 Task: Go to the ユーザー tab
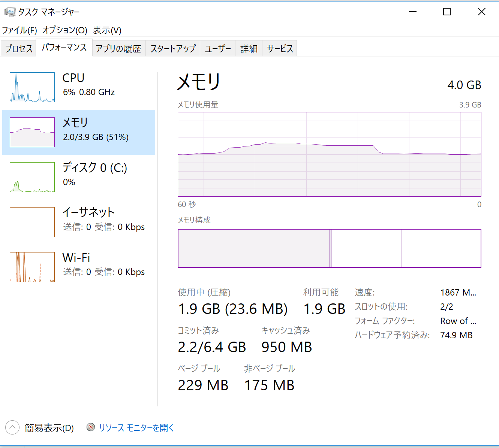218,49
